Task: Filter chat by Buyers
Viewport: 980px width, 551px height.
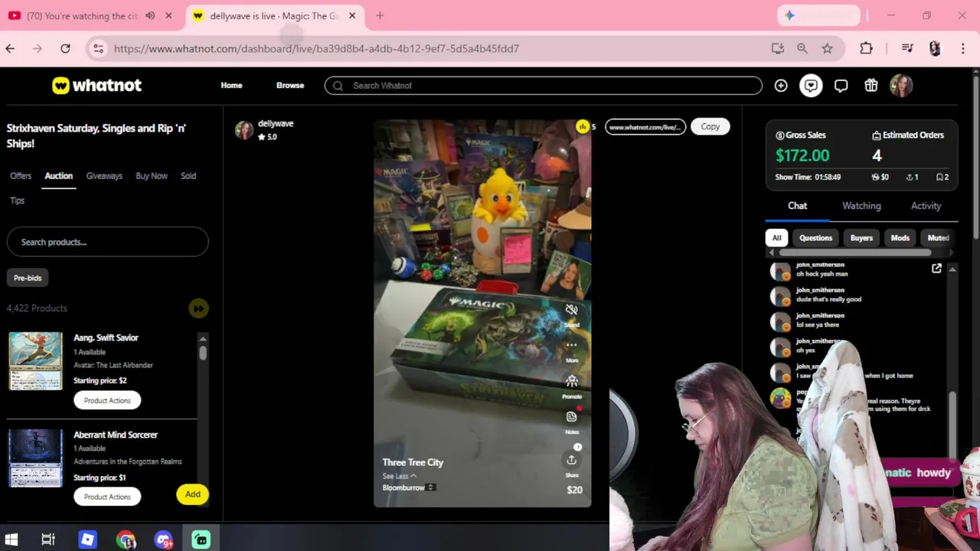Action: (x=861, y=238)
